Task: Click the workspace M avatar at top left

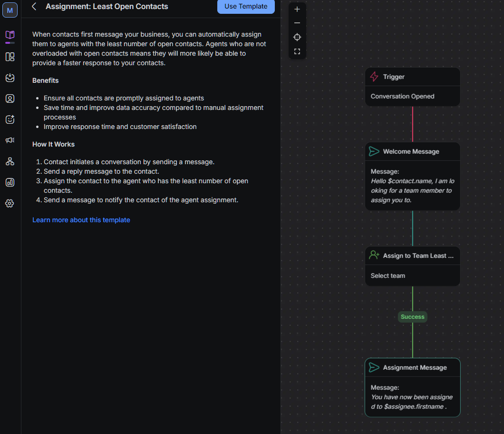Action: click(x=10, y=10)
